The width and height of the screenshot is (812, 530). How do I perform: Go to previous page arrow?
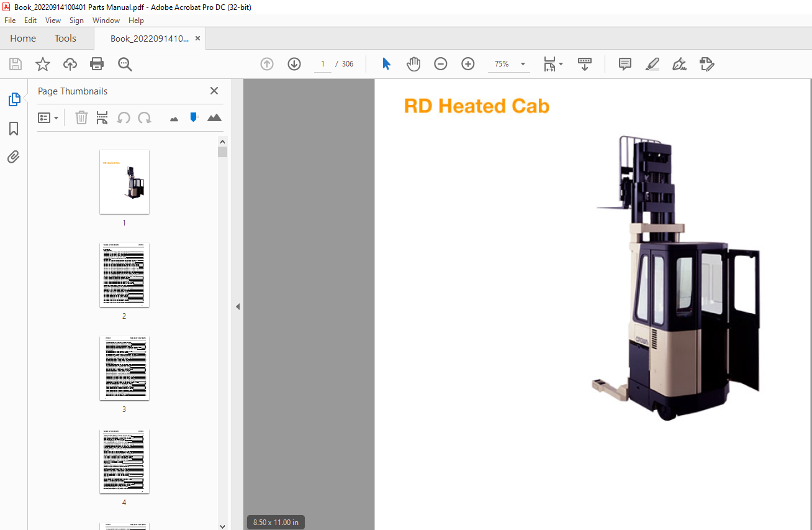coord(267,64)
